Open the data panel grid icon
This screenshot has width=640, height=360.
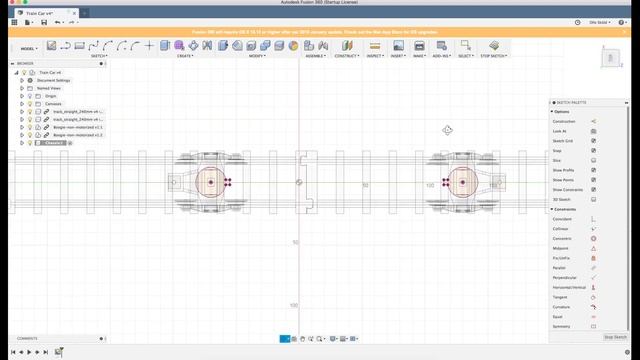coord(14,22)
